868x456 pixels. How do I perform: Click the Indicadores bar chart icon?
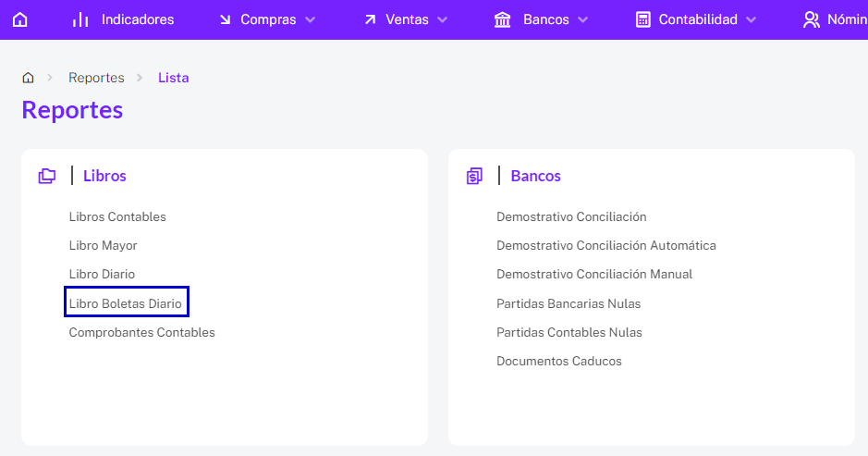coord(80,19)
